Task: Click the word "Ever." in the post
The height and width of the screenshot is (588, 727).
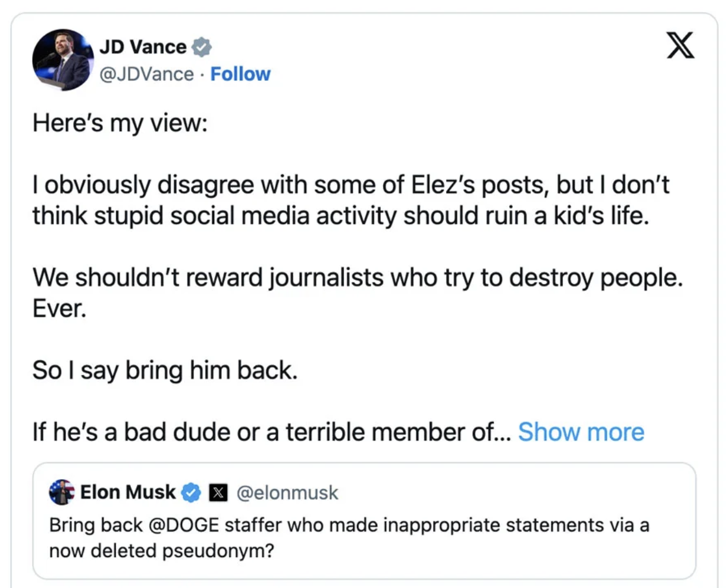Action: click(x=59, y=308)
